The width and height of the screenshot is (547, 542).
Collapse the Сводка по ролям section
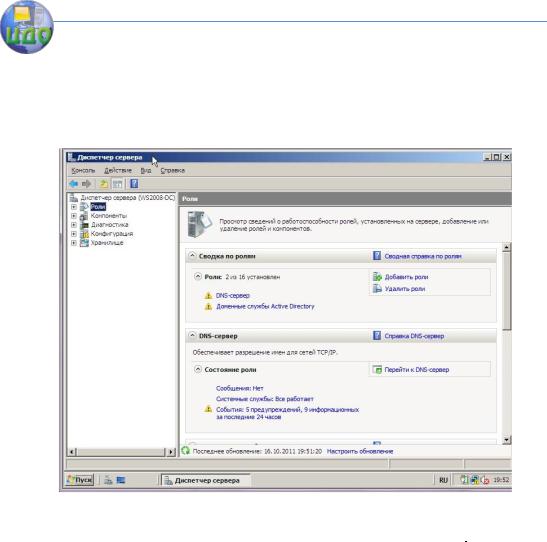192,256
